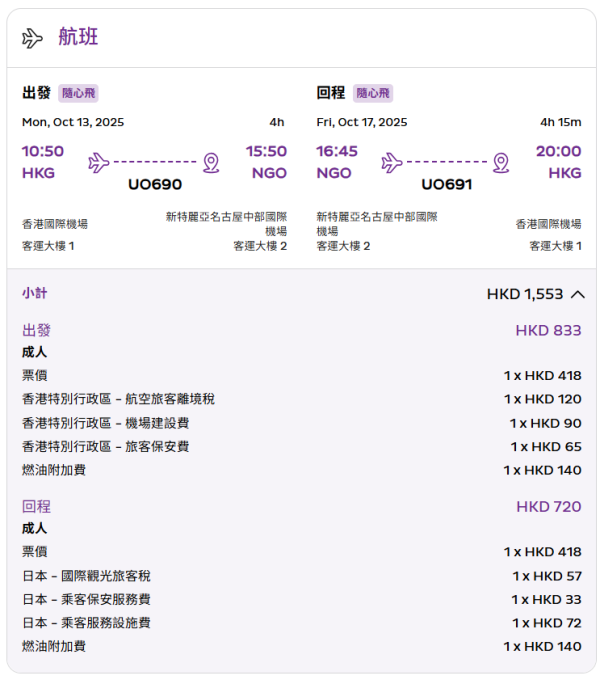The width and height of the screenshot is (600, 684).
Task: Click the 1 x HKD 120 amount
Action: tap(543, 399)
